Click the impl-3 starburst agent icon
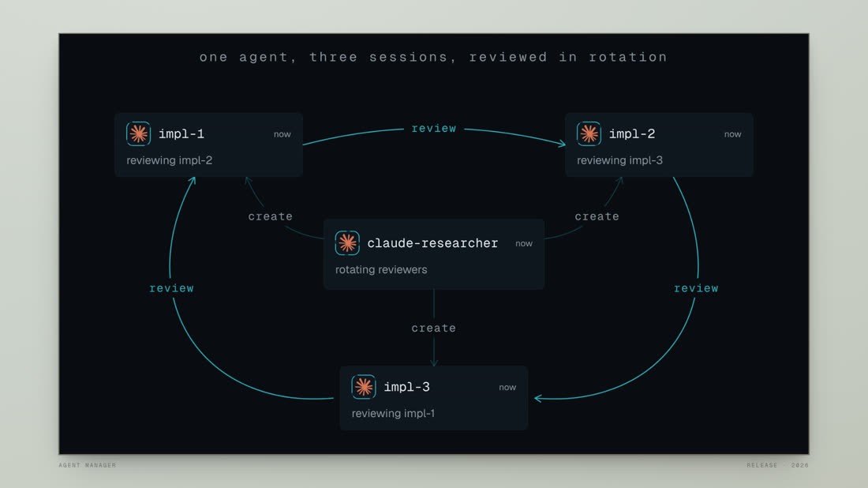Viewport: 868px width, 488px height. [364, 387]
